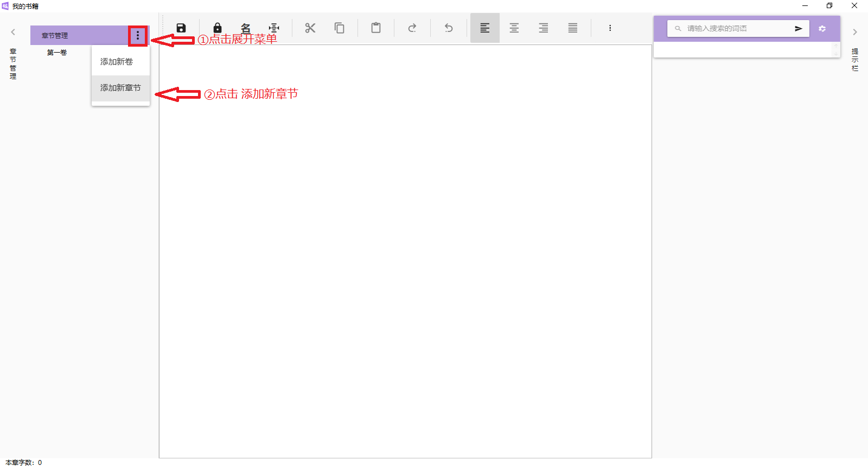Select 添加新卷 menu entry
868x466 pixels.
coord(120,62)
